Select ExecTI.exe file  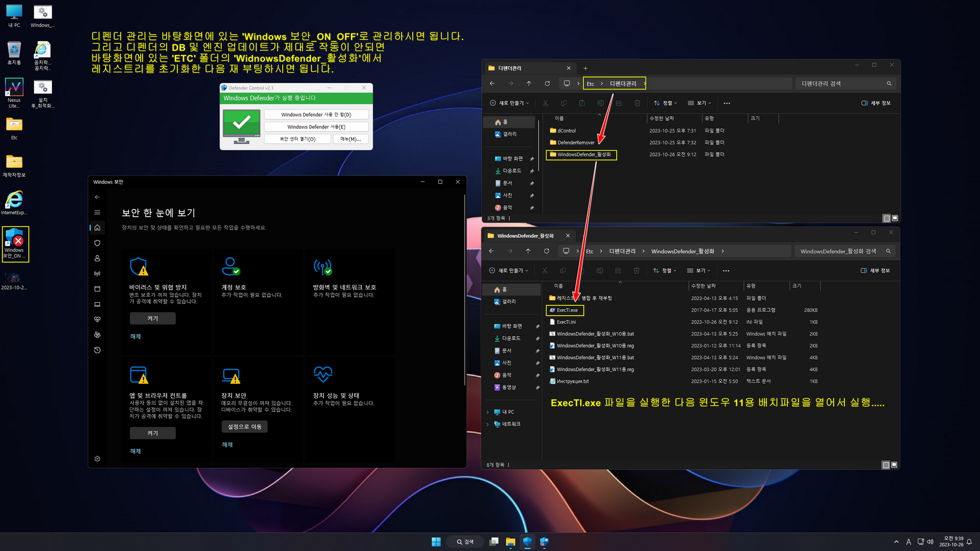coord(565,310)
